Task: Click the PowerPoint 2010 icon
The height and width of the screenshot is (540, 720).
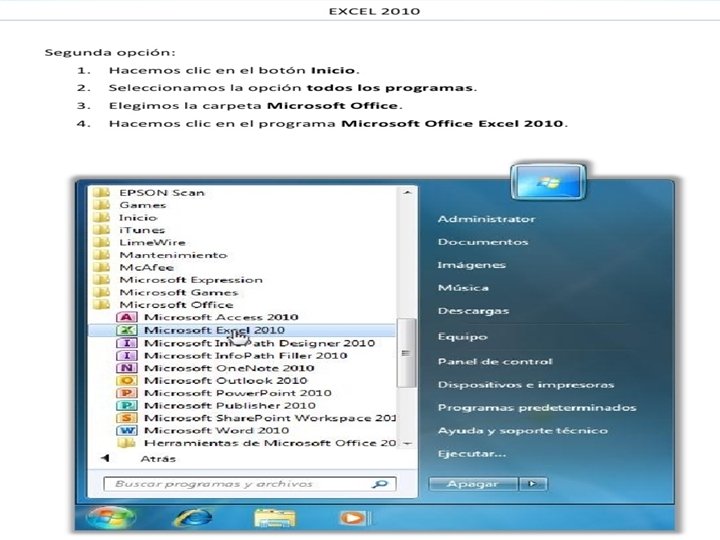Action: click(126, 393)
